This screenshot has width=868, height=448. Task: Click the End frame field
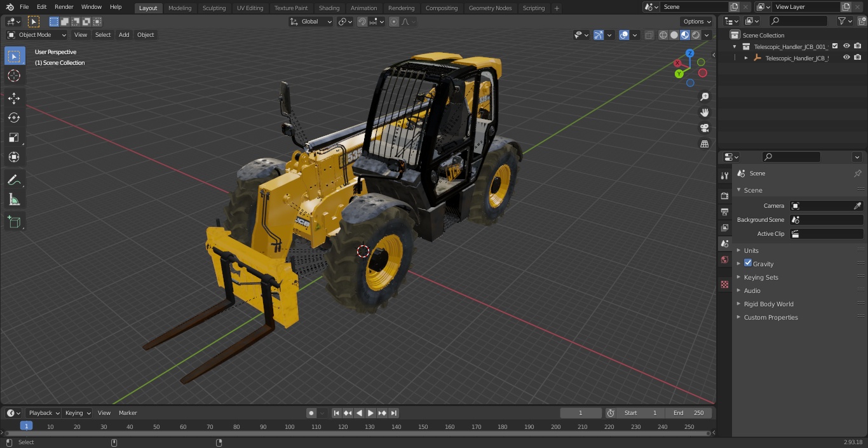(x=688, y=413)
